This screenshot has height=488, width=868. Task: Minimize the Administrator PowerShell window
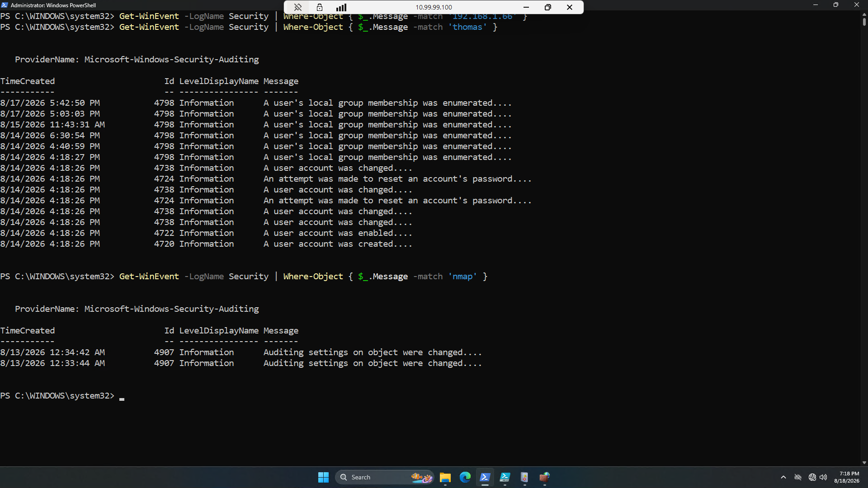pos(816,5)
